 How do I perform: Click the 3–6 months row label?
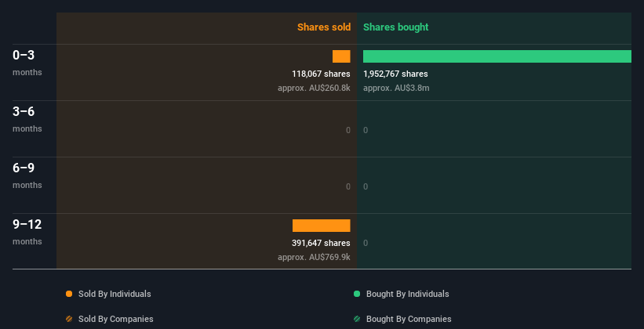coord(27,119)
